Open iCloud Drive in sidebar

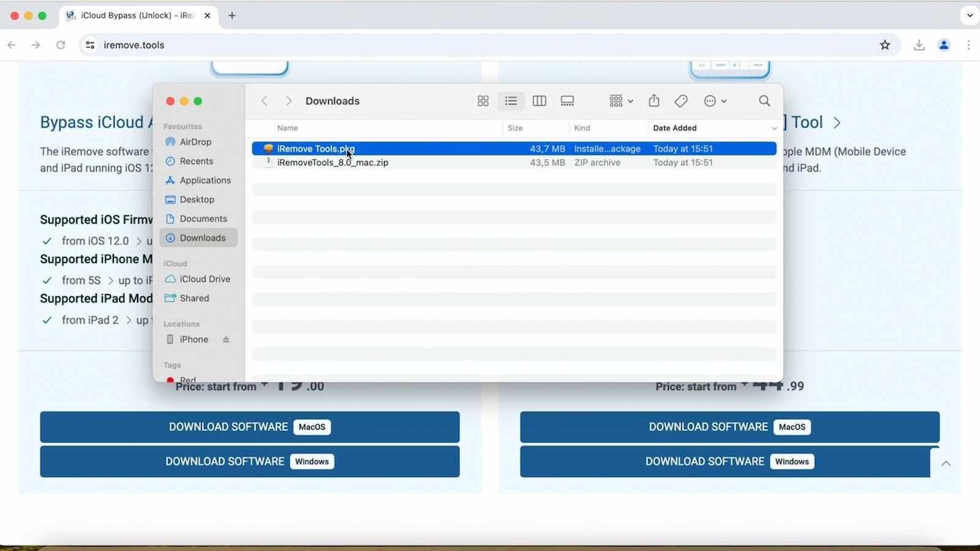point(198,279)
